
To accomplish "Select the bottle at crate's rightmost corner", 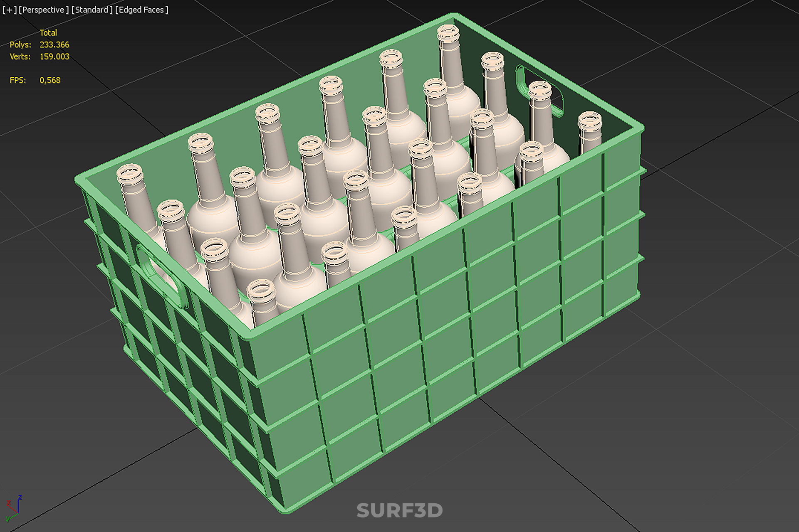I will [590, 133].
